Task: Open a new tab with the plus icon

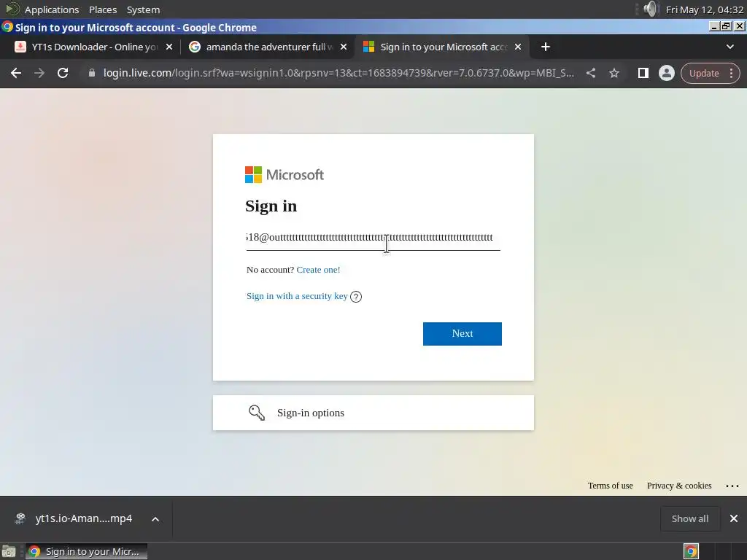Action: click(546, 47)
